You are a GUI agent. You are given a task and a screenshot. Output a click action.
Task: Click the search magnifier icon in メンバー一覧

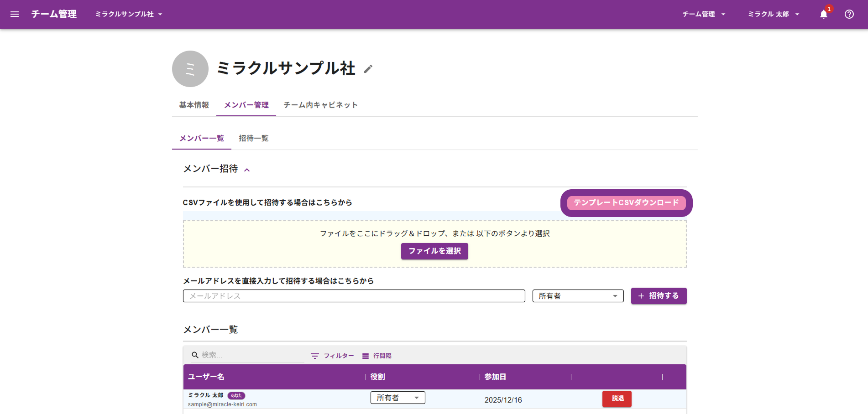[x=194, y=355]
